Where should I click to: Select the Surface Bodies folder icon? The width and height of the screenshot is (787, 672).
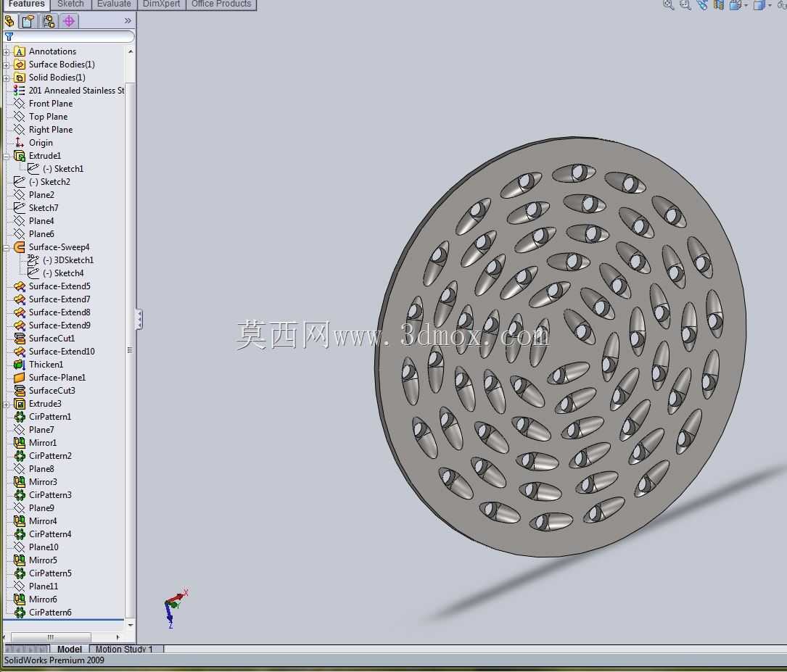pos(19,65)
